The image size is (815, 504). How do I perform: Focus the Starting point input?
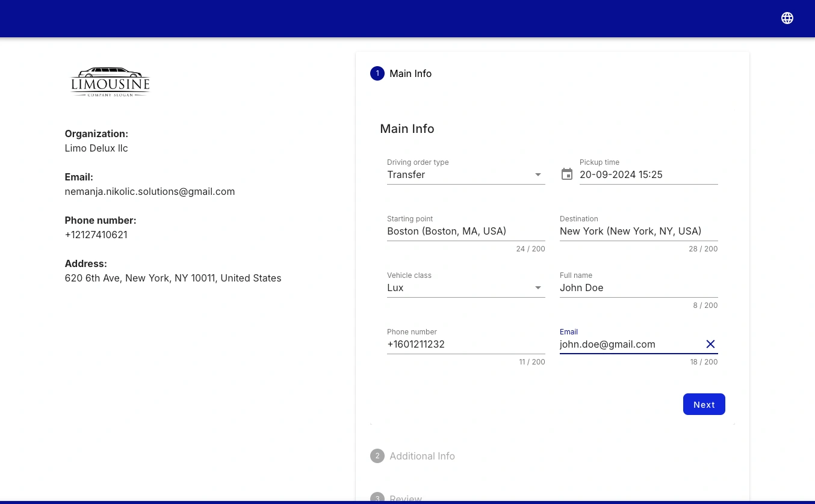[x=465, y=232]
